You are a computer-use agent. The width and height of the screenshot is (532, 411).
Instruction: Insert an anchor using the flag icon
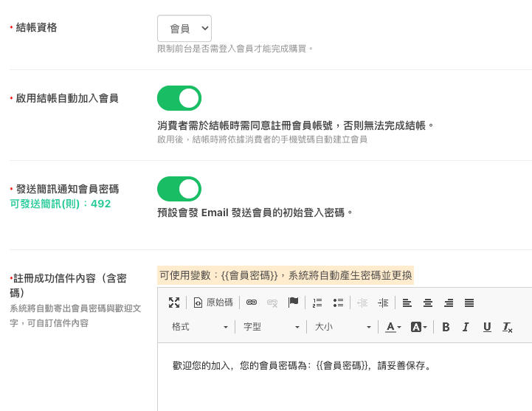pyautogui.click(x=293, y=303)
